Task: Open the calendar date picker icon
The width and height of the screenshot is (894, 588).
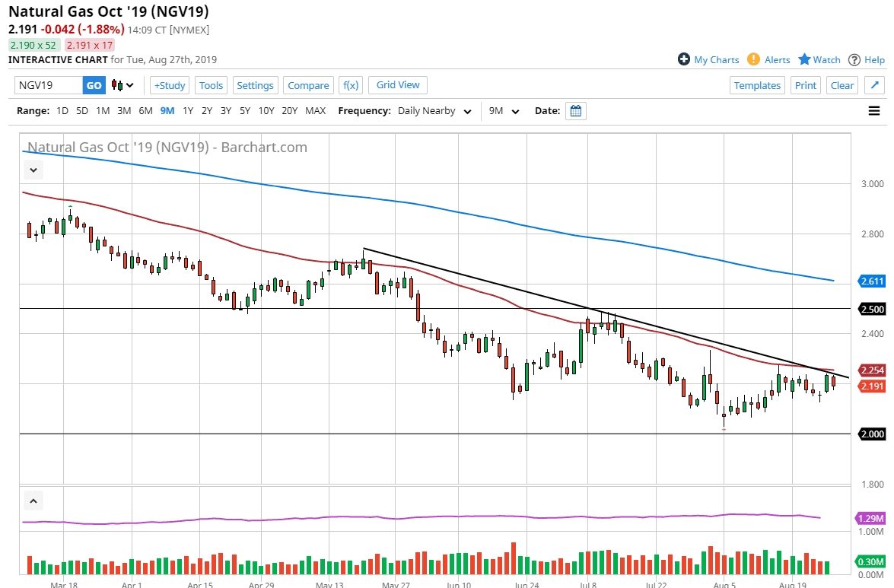Action: coord(576,111)
